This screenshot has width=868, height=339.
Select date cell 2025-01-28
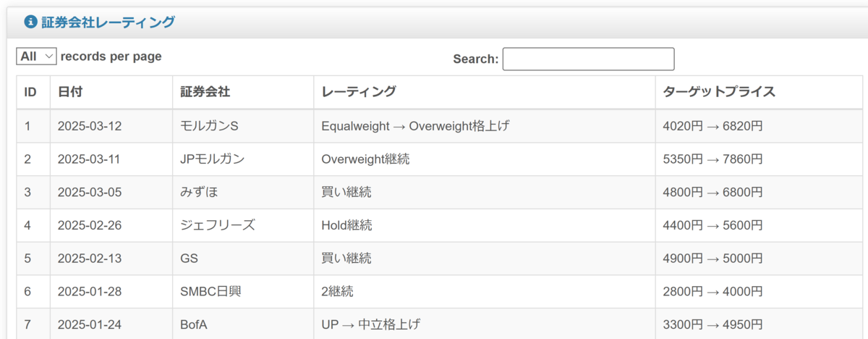click(x=111, y=292)
